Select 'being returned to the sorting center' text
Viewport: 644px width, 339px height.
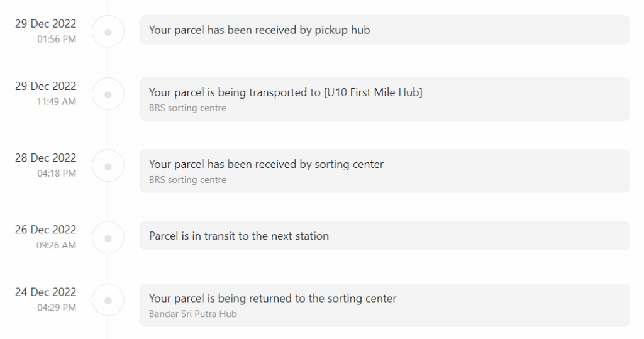pyautogui.click(x=273, y=298)
